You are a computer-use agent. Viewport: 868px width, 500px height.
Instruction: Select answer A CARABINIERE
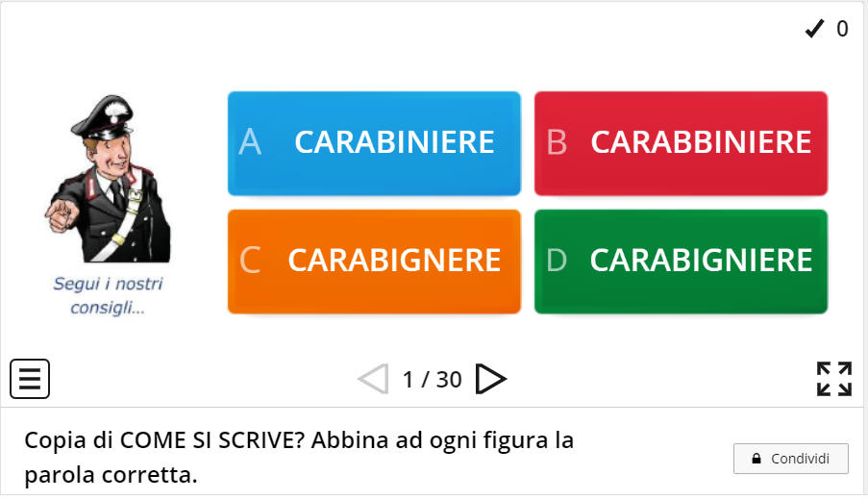coord(374,143)
